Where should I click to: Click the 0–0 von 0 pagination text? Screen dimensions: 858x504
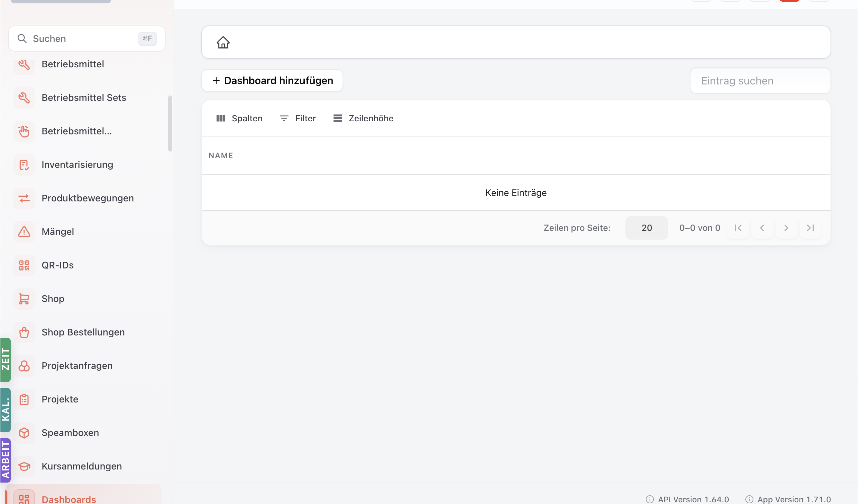(x=700, y=228)
